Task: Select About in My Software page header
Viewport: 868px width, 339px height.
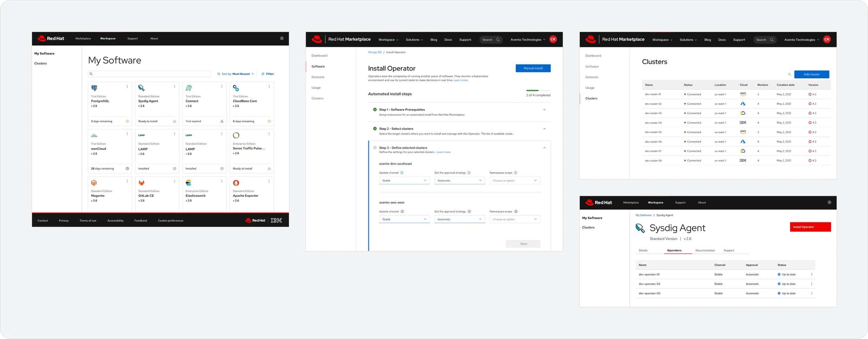Action: tap(154, 39)
